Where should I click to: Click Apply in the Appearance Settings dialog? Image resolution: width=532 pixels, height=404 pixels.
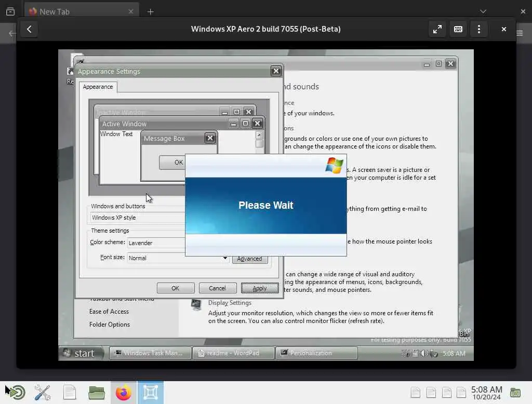(260, 288)
